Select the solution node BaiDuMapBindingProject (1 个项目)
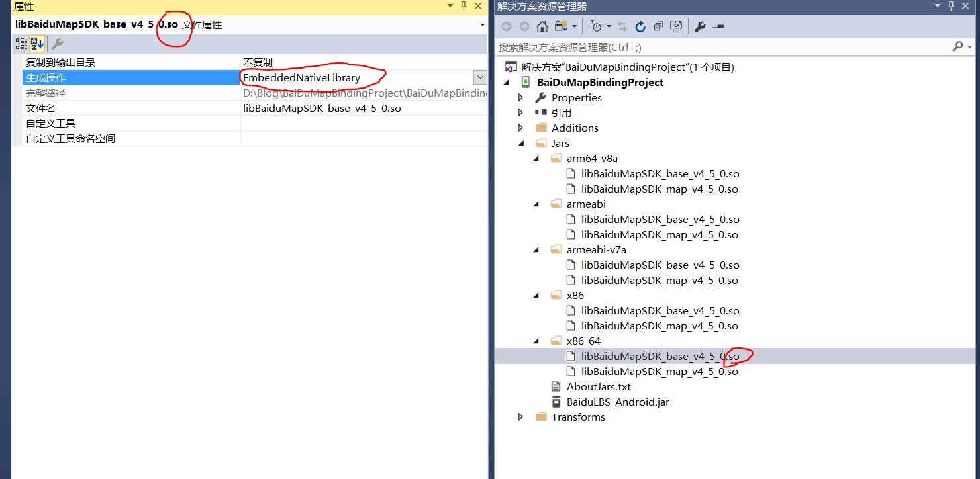The width and height of the screenshot is (980, 479). (x=628, y=67)
